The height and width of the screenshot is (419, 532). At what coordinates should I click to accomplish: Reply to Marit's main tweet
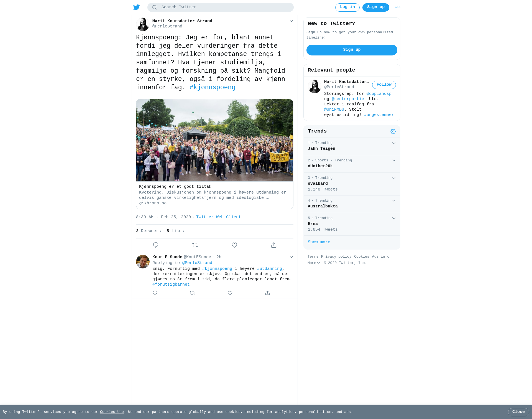pos(156,245)
